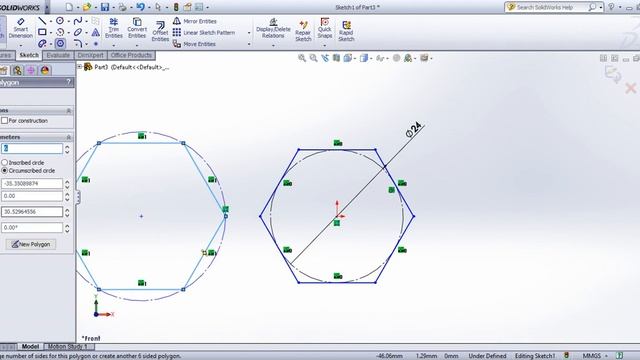The height and width of the screenshot is (360, 640).
Task: Click the circle diameter value field
Action: point(32,212)
